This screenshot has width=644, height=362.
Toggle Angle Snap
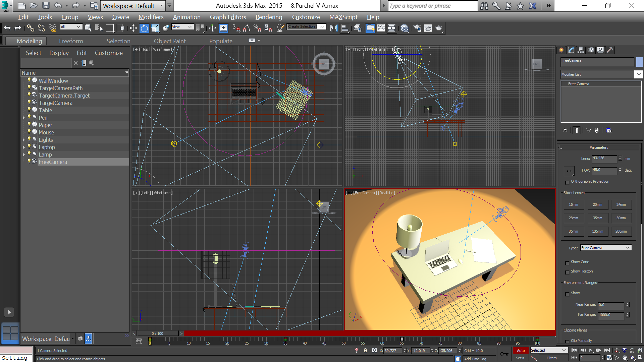[x=247, y=28]
